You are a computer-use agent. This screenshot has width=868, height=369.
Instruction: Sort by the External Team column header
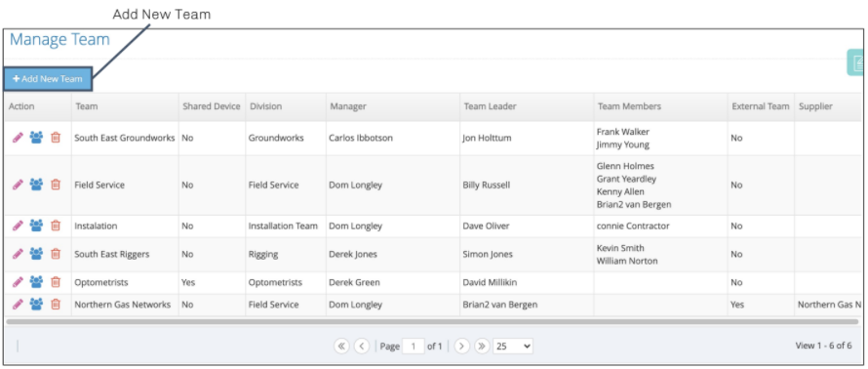coord(760,106)
